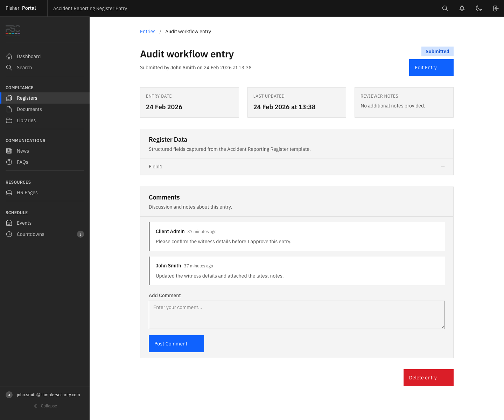
Task: Open Dashboard from the sidebar
Action: (28, 56)
